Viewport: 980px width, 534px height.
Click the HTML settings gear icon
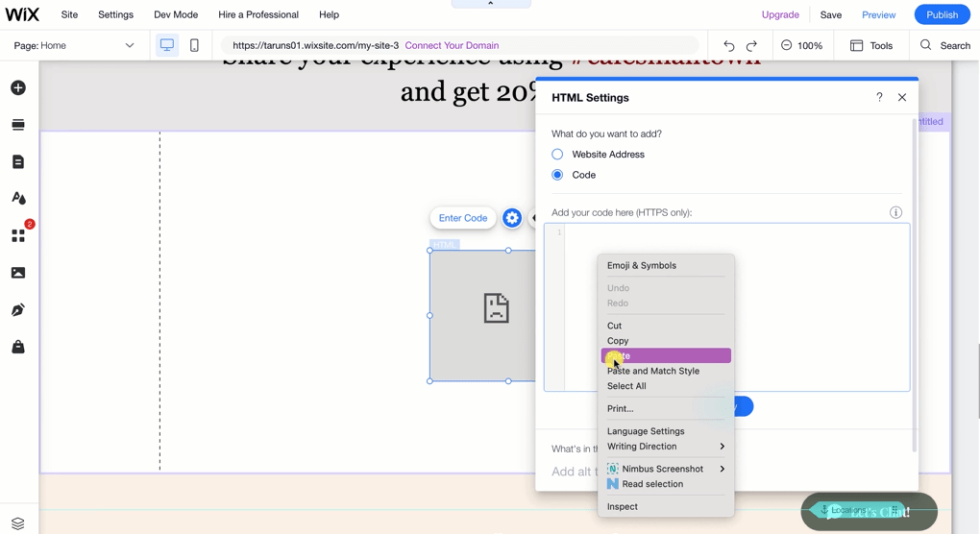(x=512, y=218)
